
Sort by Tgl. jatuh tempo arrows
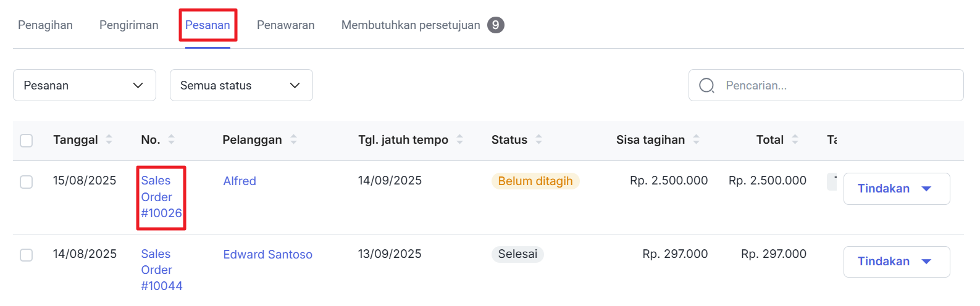[460, 139]
